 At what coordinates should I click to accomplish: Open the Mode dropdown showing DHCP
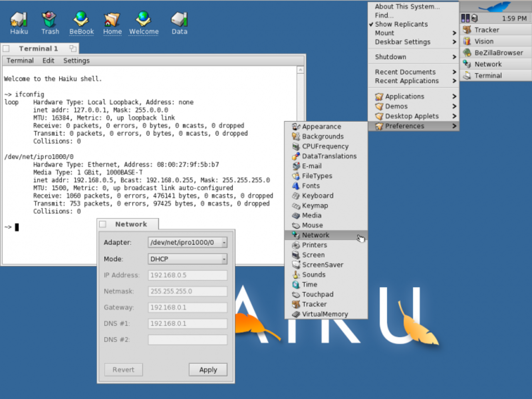click(187, 259)
